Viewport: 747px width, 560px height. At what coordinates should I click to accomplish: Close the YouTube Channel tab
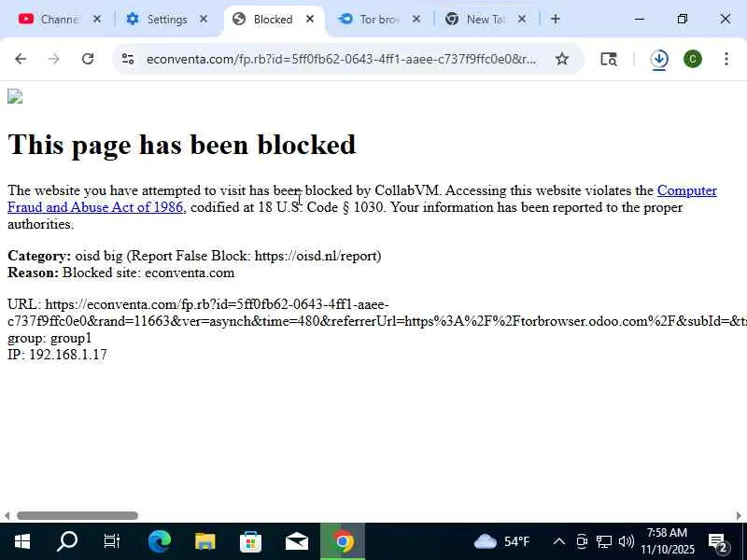coord(97,19)
